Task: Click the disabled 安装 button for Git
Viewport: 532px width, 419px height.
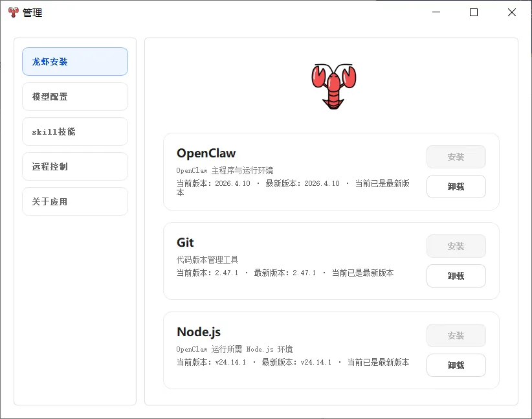Action: tap(456, 246)
